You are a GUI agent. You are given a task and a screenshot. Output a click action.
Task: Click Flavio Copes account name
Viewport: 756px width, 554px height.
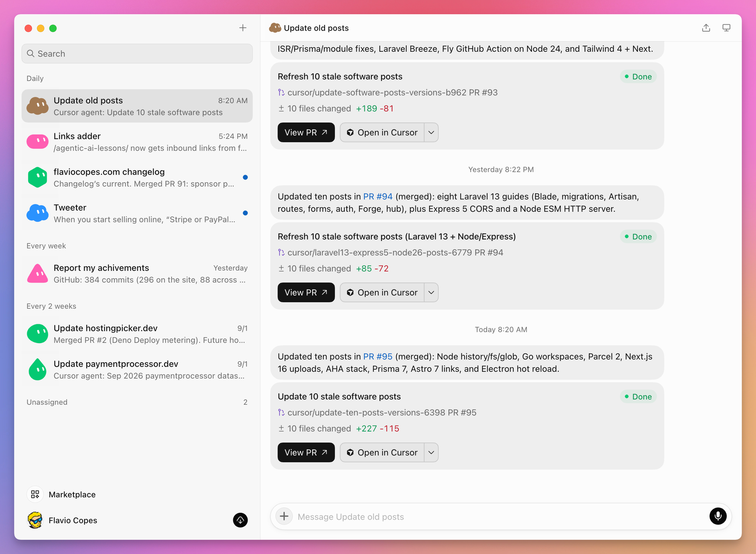[73, 520]
